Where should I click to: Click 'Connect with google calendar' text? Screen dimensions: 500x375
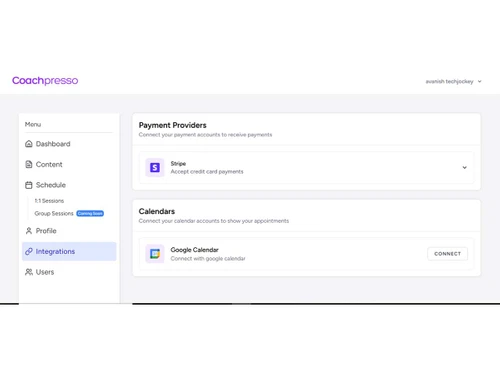pos(208,258)
